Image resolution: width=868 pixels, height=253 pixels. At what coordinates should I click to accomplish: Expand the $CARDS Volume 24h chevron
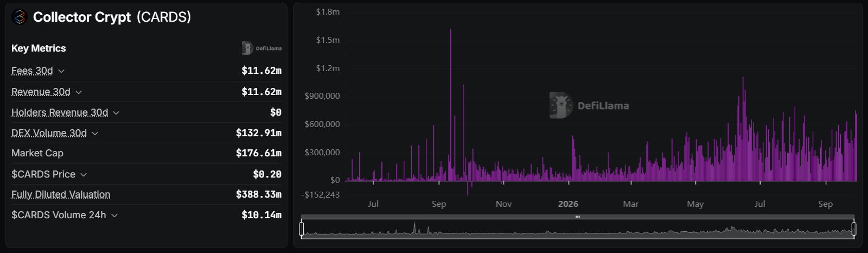point(114,216)
